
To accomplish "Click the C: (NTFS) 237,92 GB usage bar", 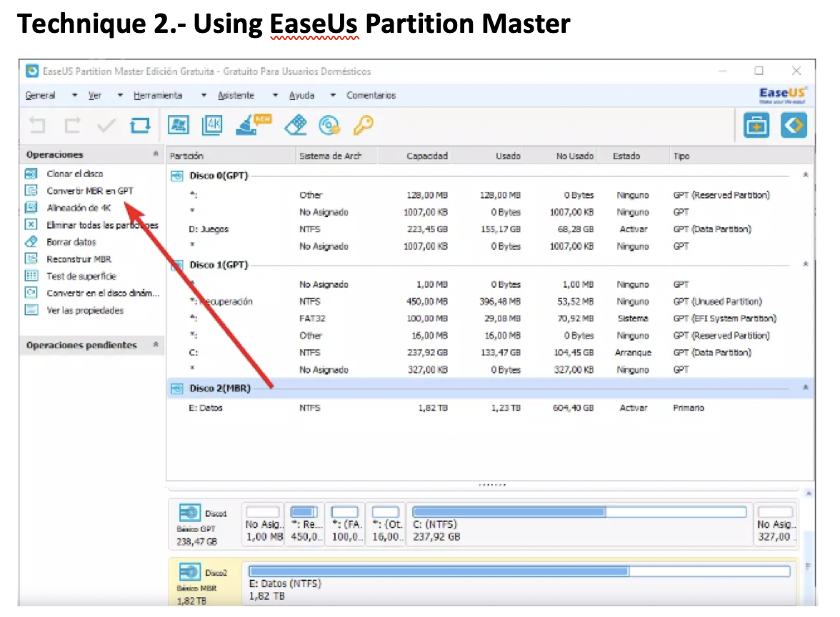I will coord(579,512).
